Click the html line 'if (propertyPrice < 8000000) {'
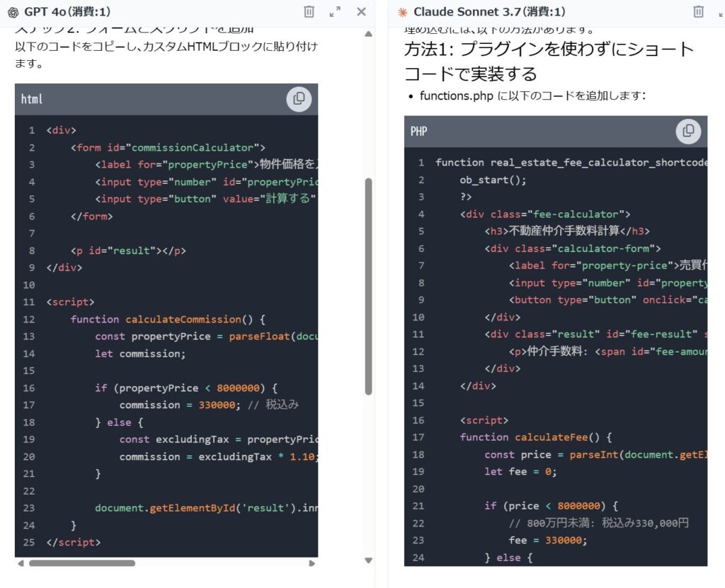The image size is (725, 588). pyautogui.click(x=186, y=388)
